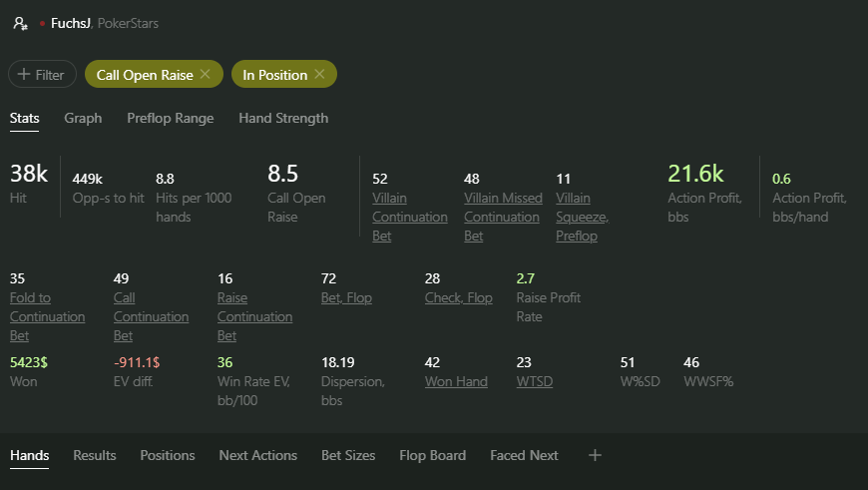868x490 pixels.
Task: Open Raise Continuation Bet stat
Action: 254,316
